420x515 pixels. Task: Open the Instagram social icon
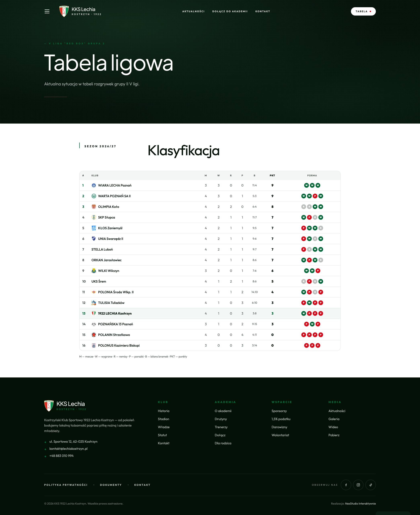(x=358, y=485)
